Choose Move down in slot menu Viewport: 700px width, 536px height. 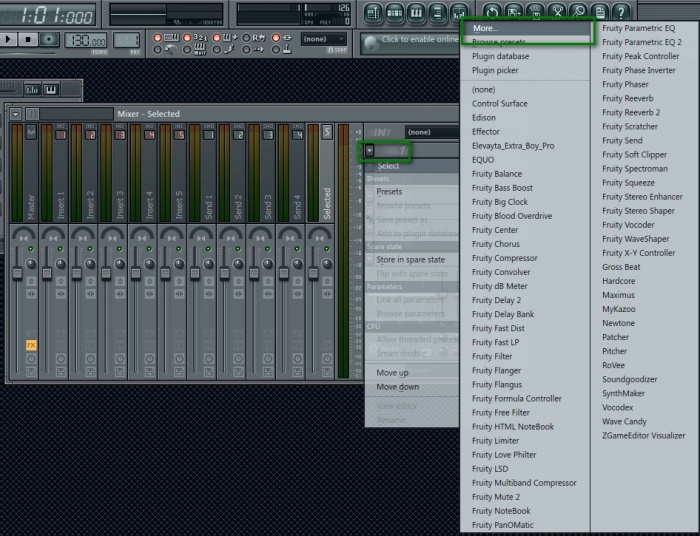click(x=398, y=387)
